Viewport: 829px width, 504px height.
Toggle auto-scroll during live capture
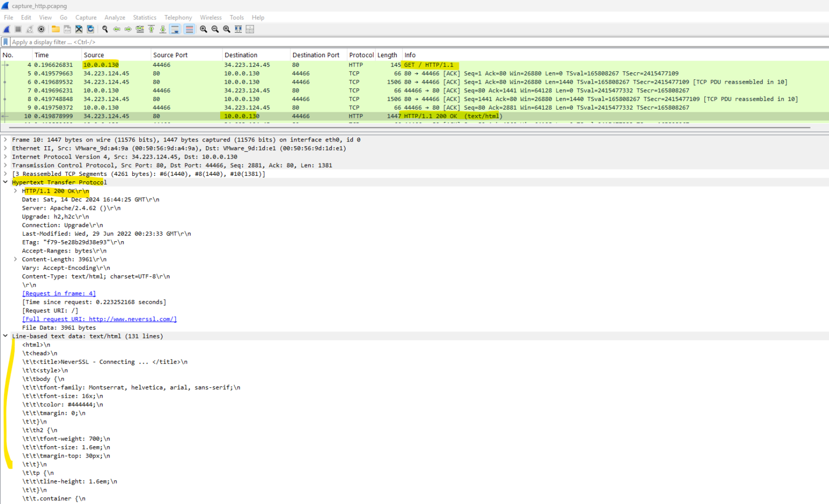point(174,29)
